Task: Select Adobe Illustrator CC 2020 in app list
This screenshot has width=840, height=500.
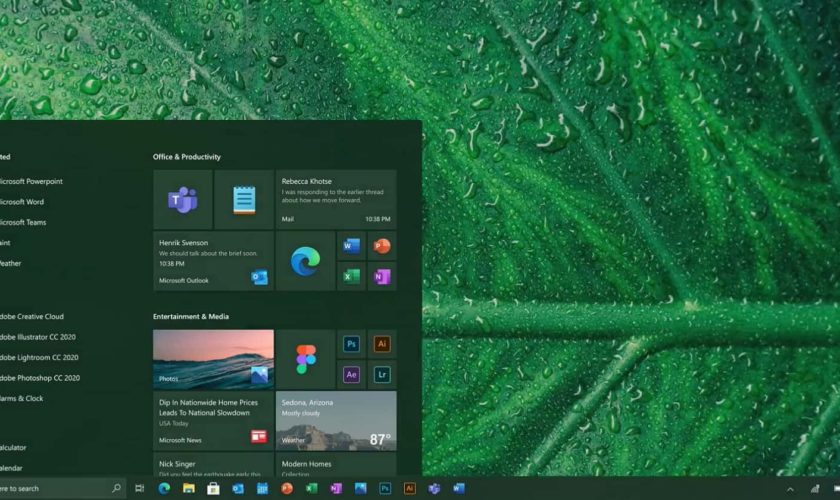Action: tap(38, 337)
